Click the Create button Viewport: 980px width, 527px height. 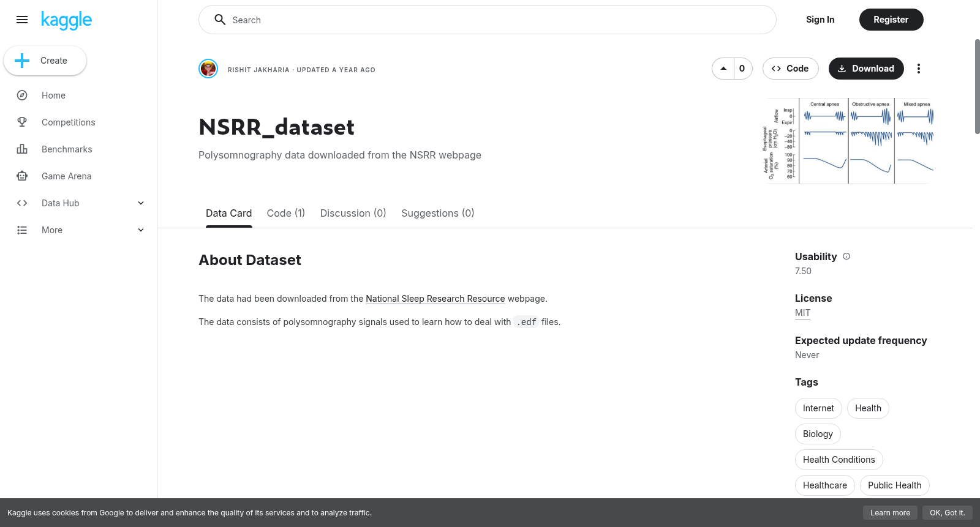tap(45, 61)
